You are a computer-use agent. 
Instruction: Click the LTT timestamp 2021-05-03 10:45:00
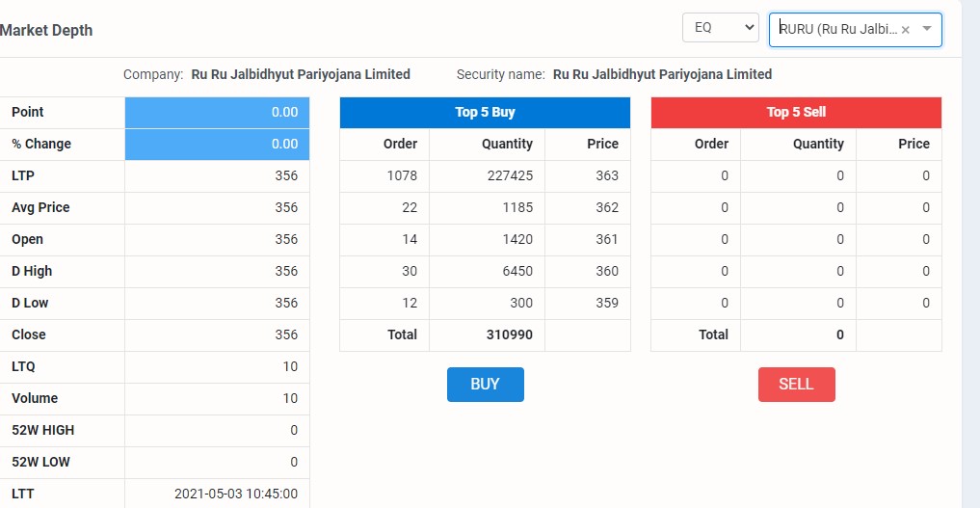pos(236,495)
